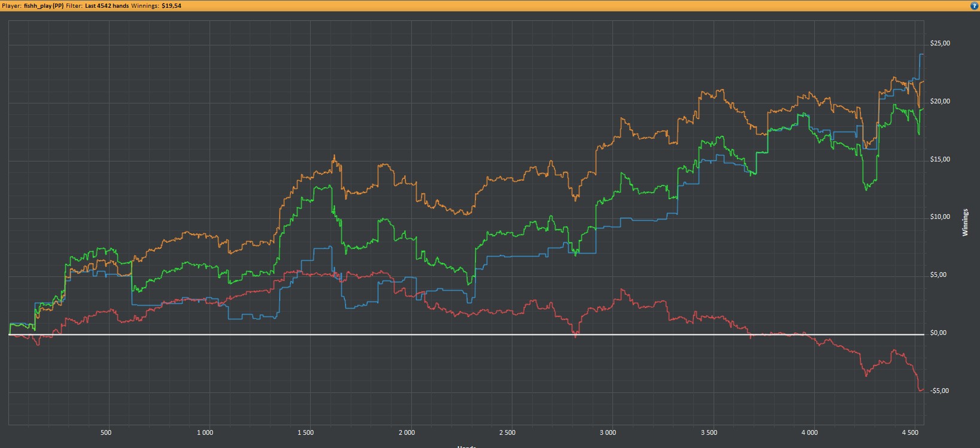Screen dimensions: 980x448
Task: Click the rotated "Winnings" axis title
Action: [965, 223]
